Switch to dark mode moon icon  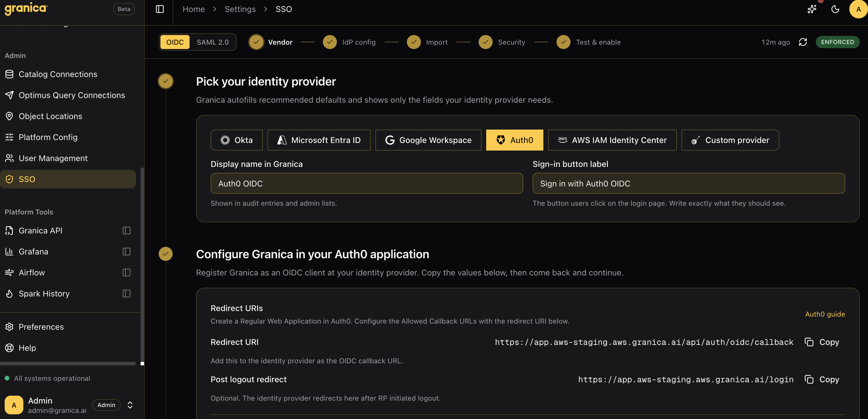click(835, 9)
